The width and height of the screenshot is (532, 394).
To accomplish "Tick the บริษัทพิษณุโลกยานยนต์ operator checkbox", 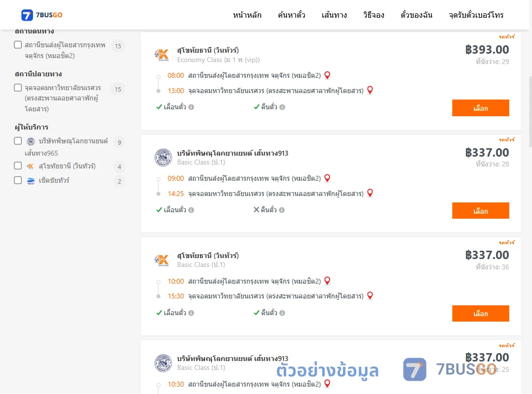I will (x=18, y=141).
